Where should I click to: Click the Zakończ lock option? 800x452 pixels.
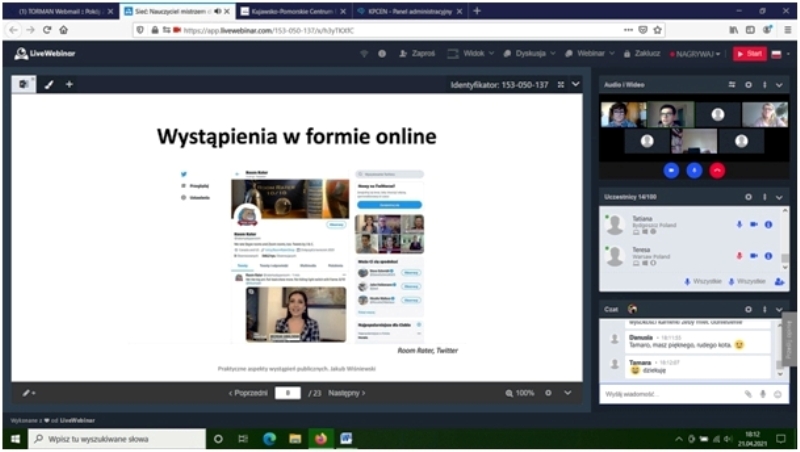(x=643, y=53)
